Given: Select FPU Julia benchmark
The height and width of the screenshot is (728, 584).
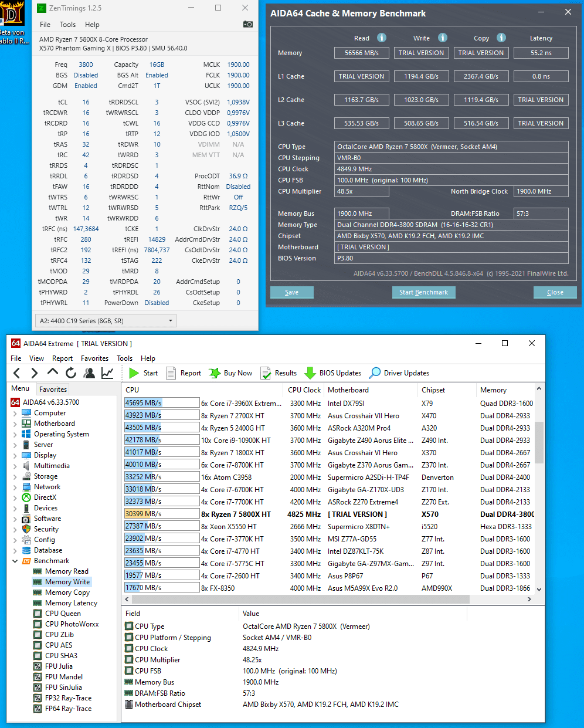Looking at the screenshot, I should [x=59, y=666].
